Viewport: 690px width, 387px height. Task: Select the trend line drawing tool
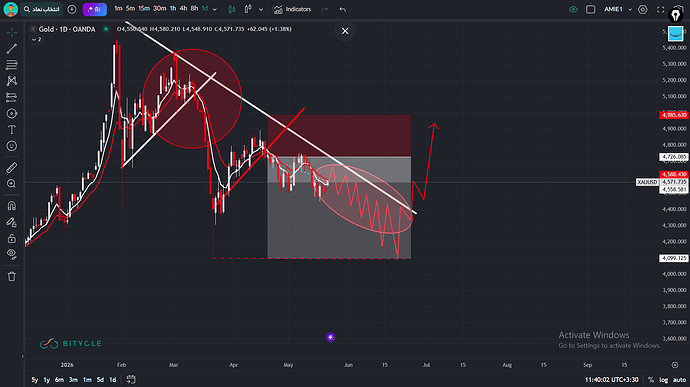click(12, 48)
